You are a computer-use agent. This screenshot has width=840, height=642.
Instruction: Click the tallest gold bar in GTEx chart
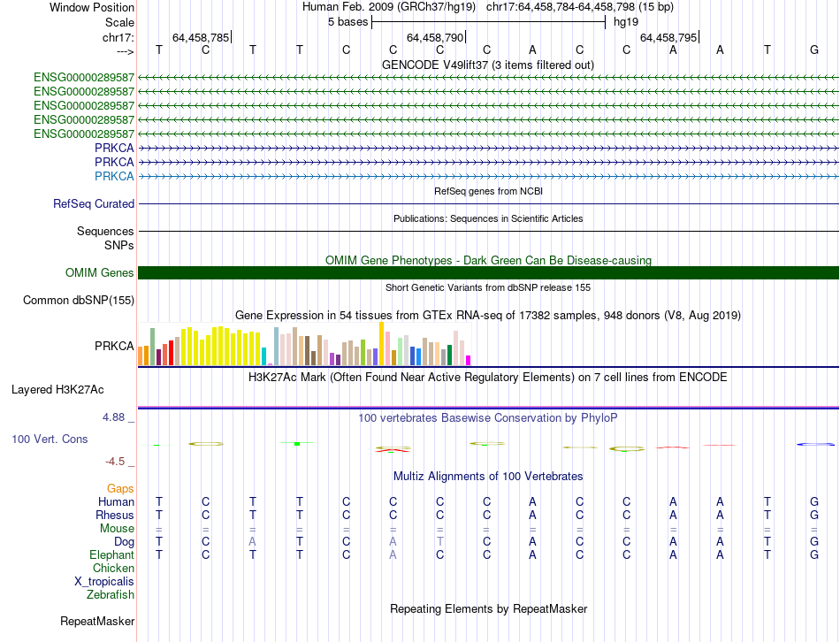point(381,344)
